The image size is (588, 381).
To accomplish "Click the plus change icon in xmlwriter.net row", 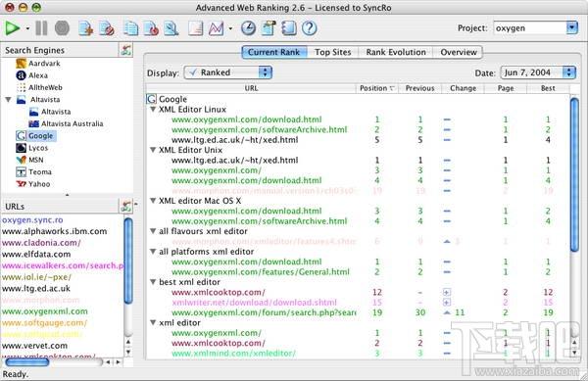I will (x=447, y=303).
